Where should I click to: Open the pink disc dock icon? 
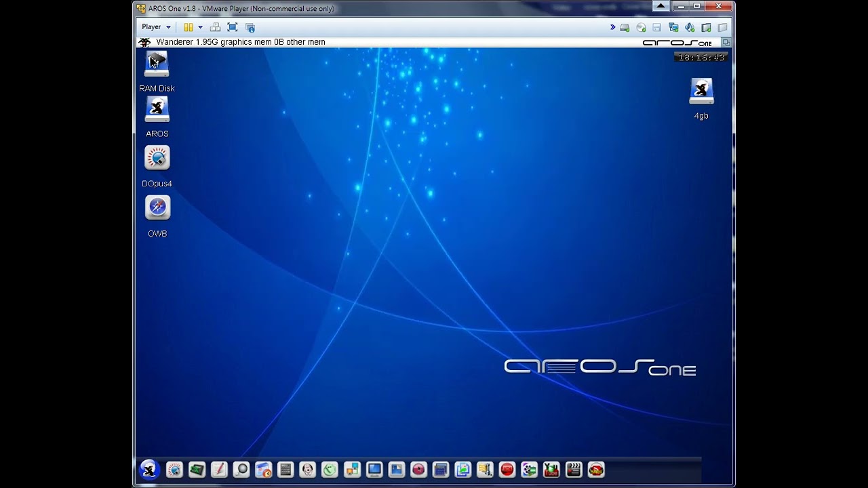pyautogui.click(x=418, y=469)
